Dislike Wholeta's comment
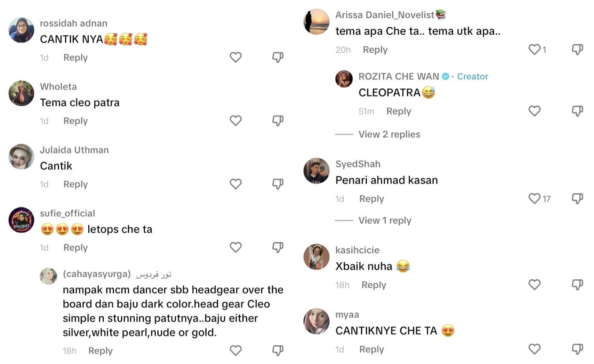The height and width of the screenshot is (364, 594). (x=278, y=121)
